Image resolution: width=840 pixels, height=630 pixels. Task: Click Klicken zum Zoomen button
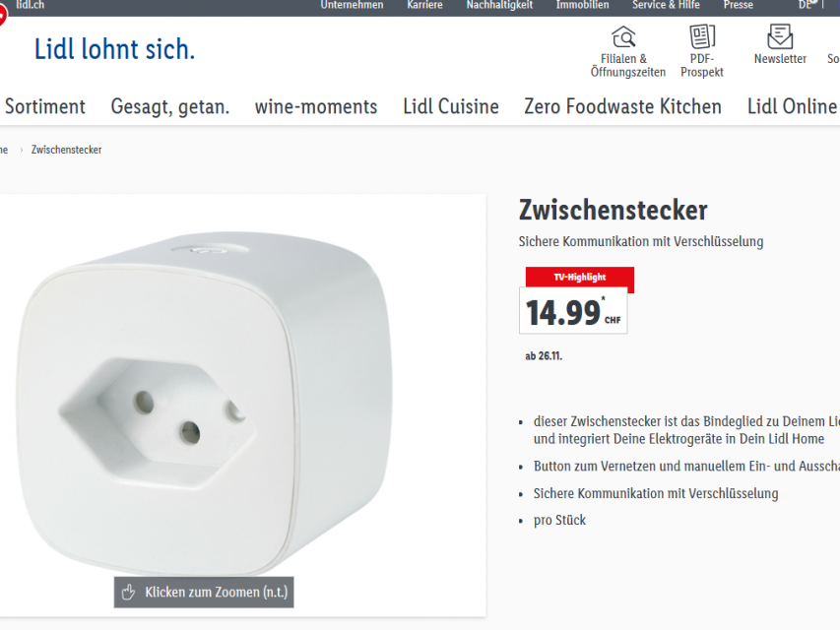point(204,592)
